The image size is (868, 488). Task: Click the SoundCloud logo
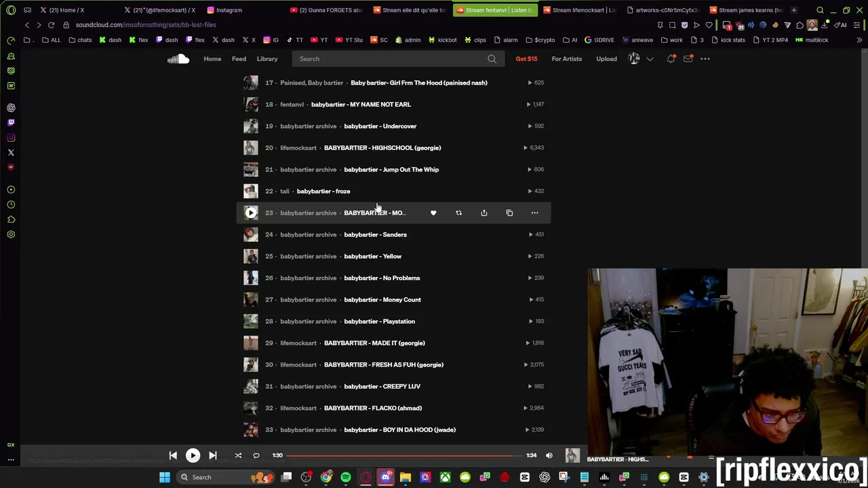[x=178, y=59]
